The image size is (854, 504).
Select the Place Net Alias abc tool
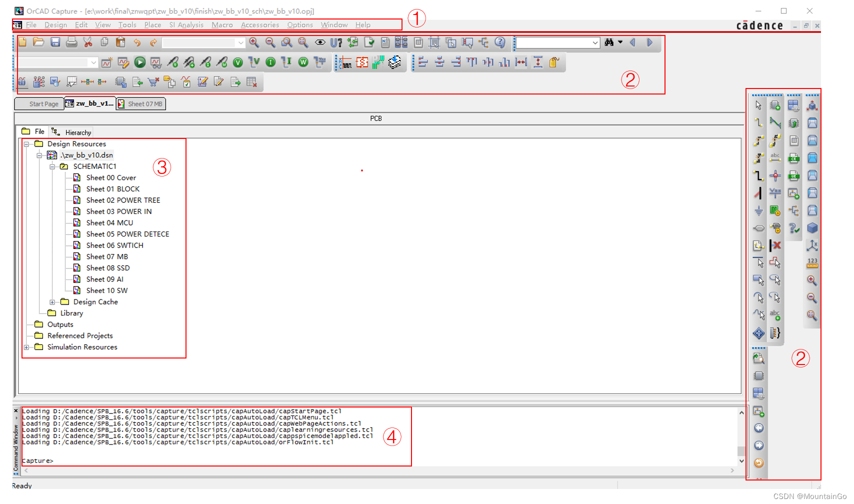click(x=775, y=158)
